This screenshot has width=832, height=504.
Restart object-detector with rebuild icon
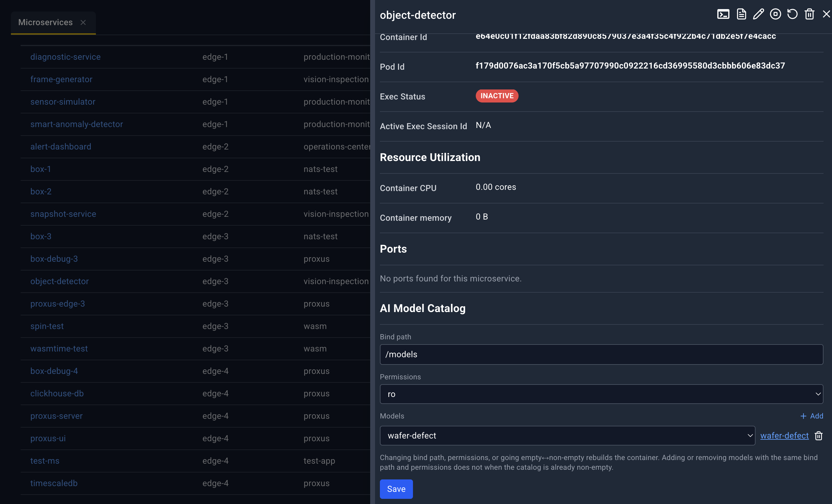(x=792, y=14)
